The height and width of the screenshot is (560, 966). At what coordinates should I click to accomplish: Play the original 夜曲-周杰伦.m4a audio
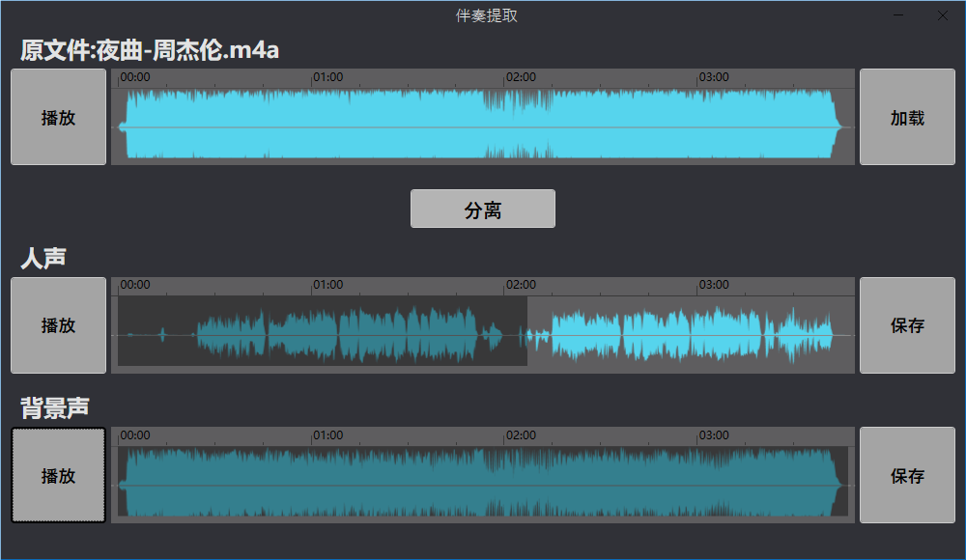(x=58, y=116)
